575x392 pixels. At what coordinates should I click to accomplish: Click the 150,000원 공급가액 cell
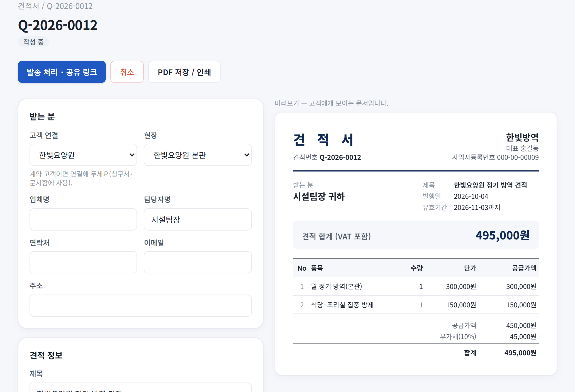click(521, 305)
